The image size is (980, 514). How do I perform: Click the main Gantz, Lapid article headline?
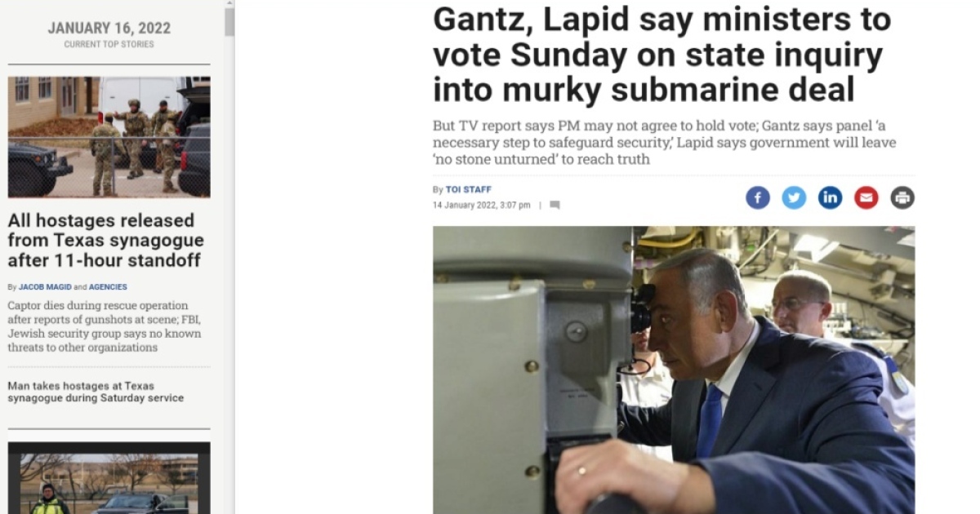(661, 55)
